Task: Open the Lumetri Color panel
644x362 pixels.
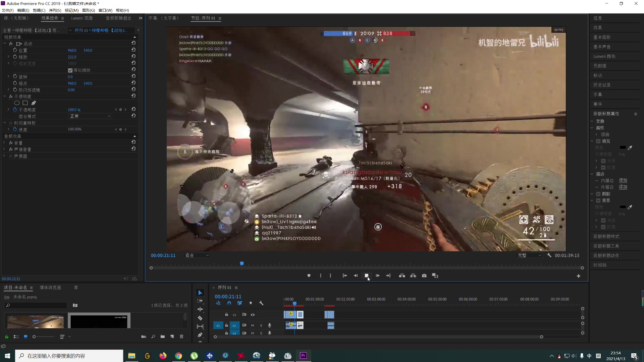Action: pyautogui.click(x=604, y=56)
